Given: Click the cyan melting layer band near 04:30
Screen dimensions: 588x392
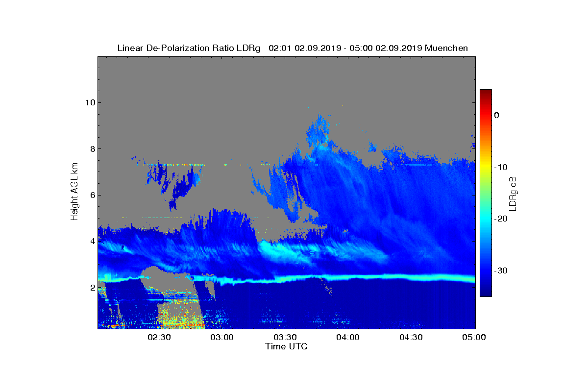Looking at the screenshot, I should coord(412,277).
